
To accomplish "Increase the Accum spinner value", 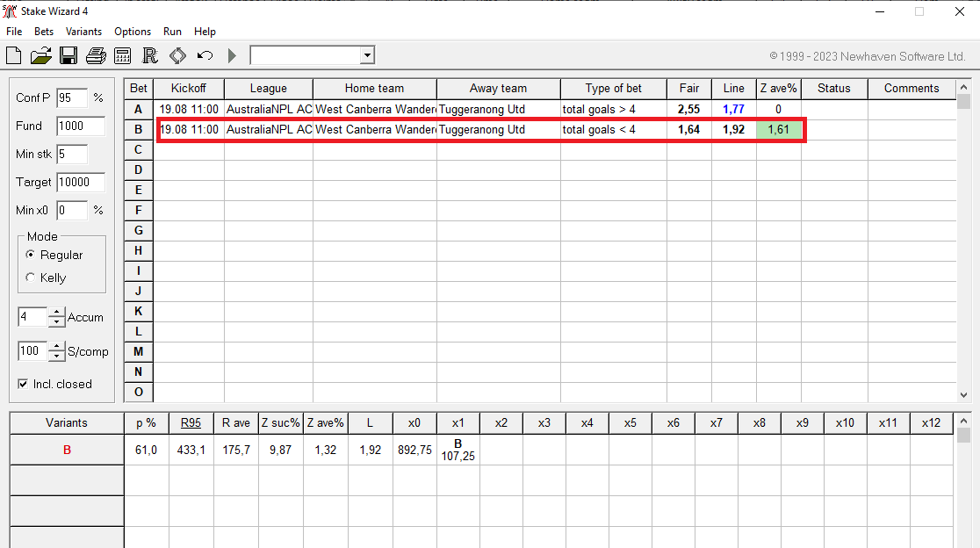I will click(57, 313).
